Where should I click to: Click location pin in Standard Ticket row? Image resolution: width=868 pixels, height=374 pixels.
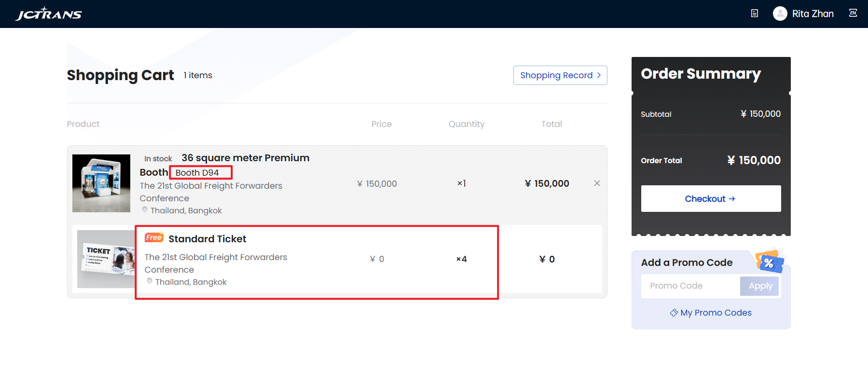coord(150,281)
